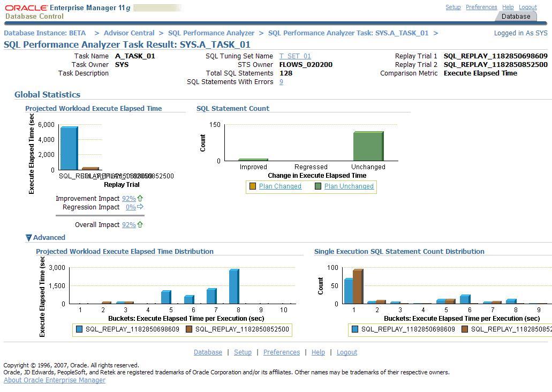Click the Improvement Impact green up arrow

(140, 199)
